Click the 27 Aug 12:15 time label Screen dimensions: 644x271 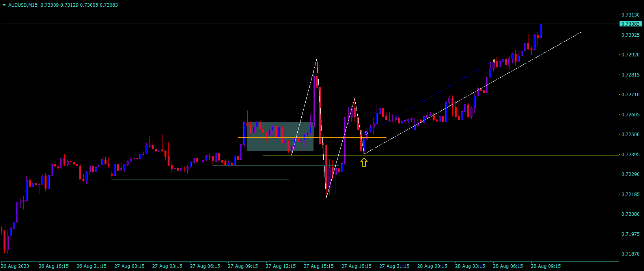[281, 266]
